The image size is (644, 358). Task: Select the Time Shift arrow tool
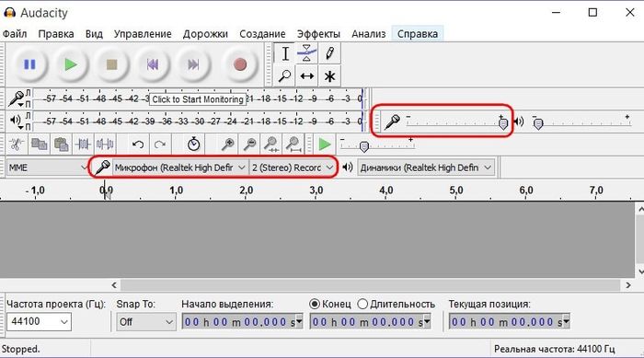(x=306, y=76)
